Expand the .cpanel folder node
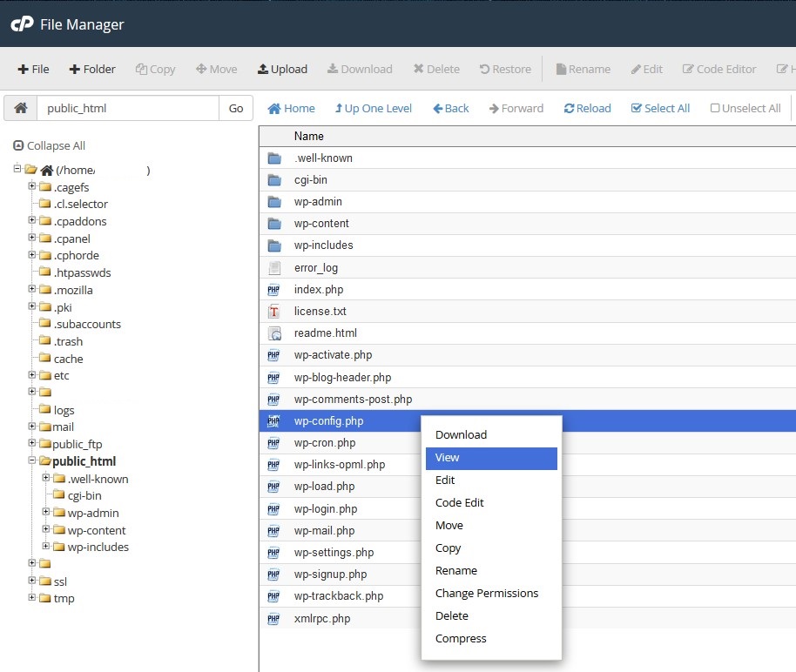The height and width of the screenshot is (672, 796). pyautogui.click(x=32, y=237)
